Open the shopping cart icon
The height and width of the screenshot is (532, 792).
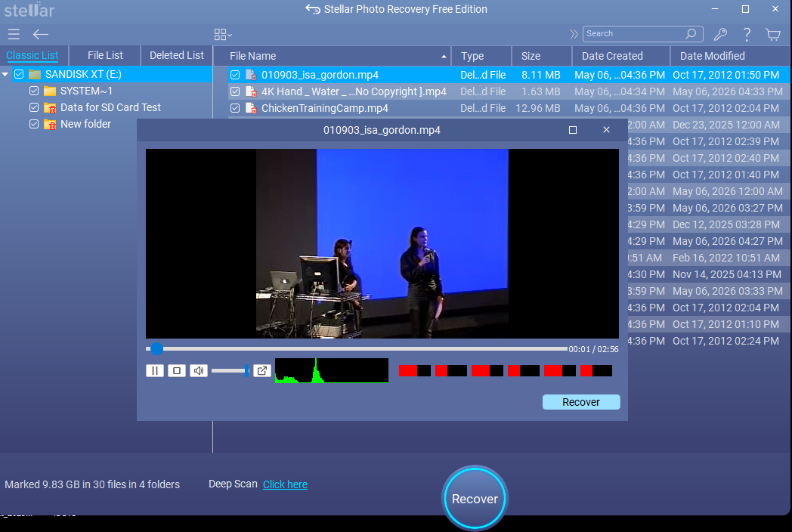(773, 34)
